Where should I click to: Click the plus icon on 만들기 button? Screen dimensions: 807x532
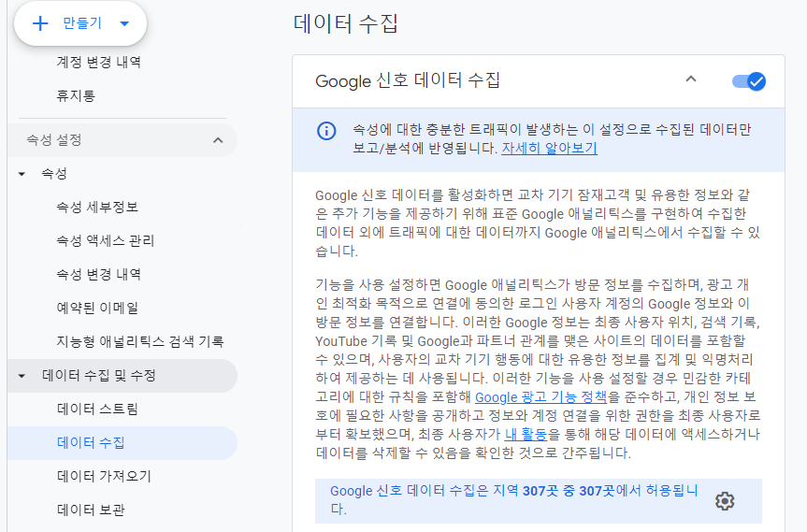(x=40, y=23)
